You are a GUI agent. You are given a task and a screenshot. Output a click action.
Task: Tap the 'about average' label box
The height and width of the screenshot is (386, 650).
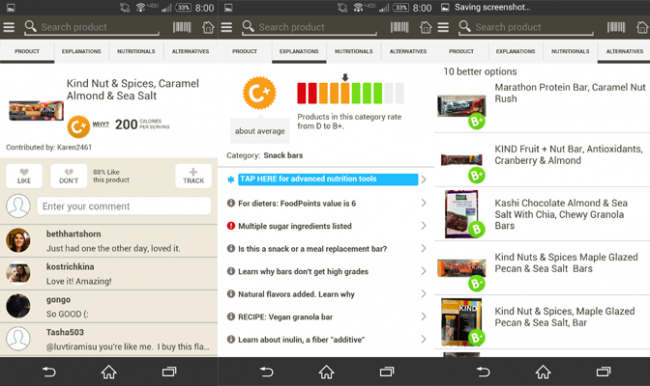point(260,131)
